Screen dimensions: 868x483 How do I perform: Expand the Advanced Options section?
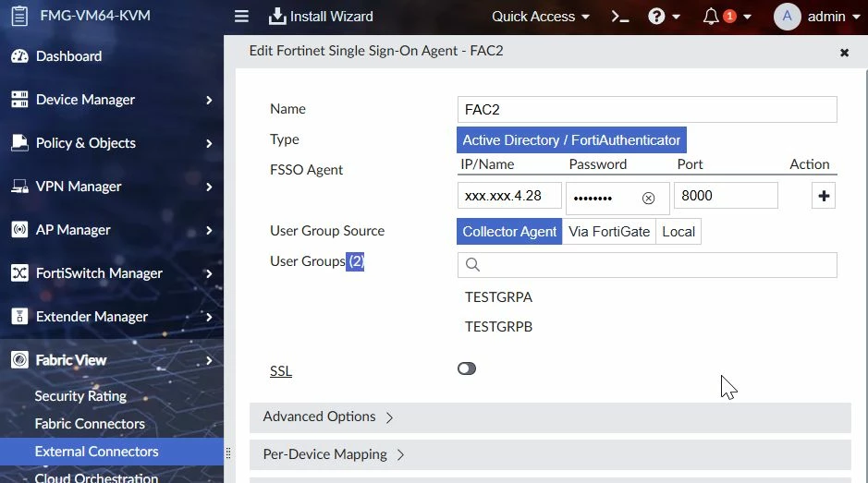[550, 417]
